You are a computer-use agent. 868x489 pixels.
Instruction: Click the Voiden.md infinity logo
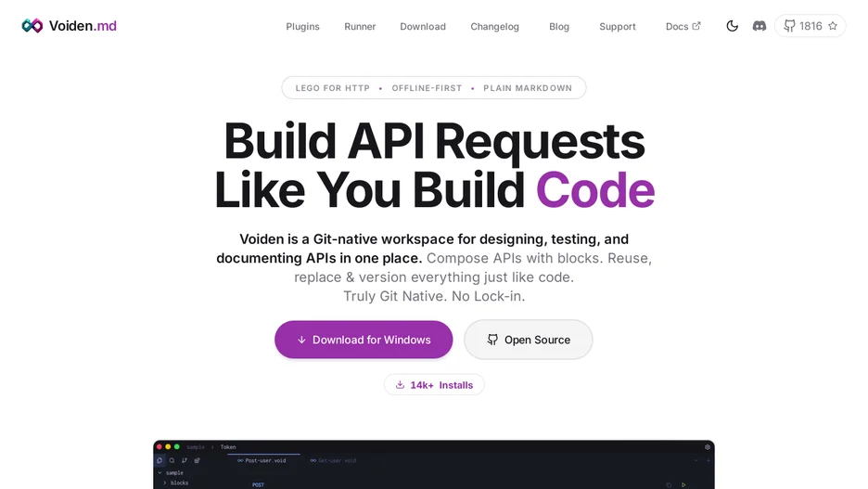click(32, 25)
